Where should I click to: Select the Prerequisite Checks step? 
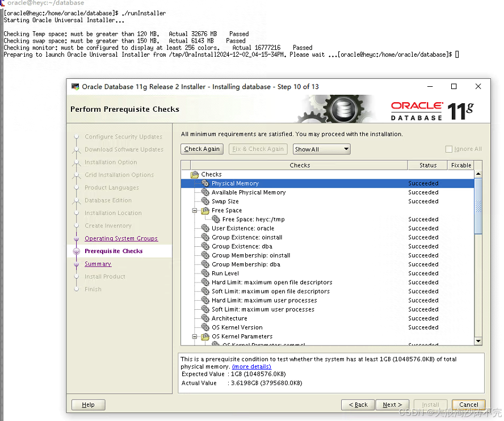(x=114, y=251)
